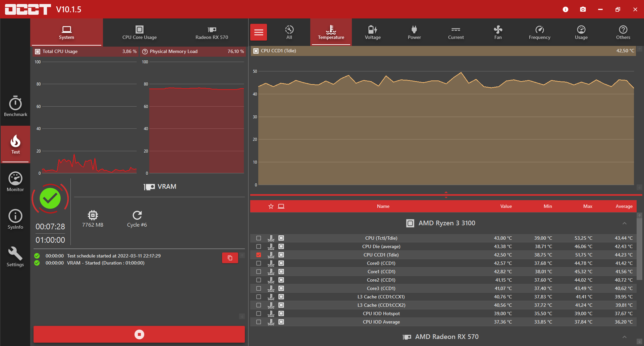Sort by the Name column header
This screenshot has height=346, width=644.
tap(383, 206)
